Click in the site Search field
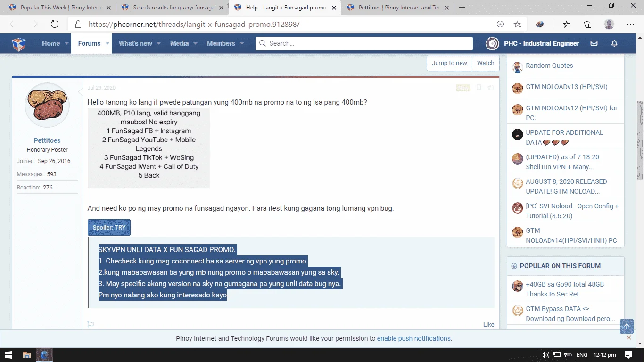This screenshot has height=362, width=644. point(364,43)
